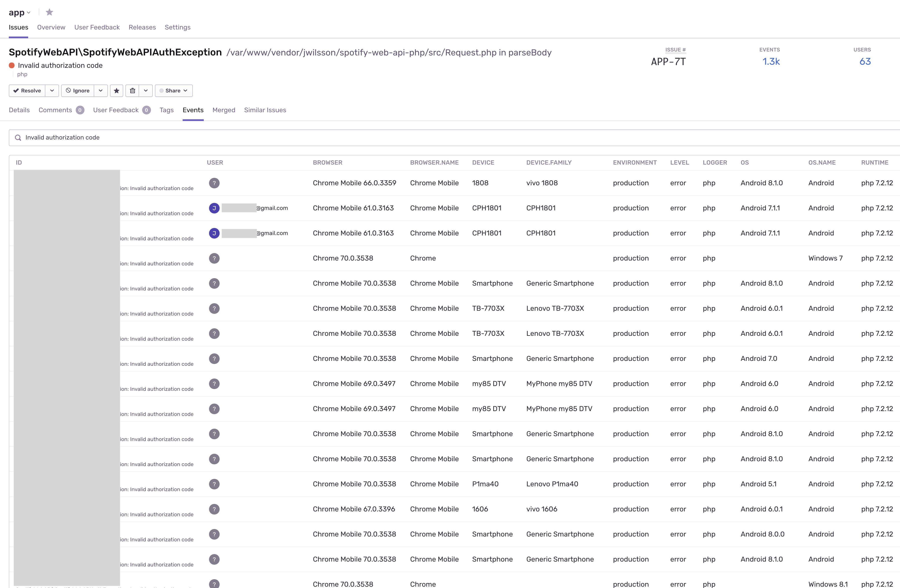Click the 1.3k events count link
Screen dimensions: 900x588
771,61
